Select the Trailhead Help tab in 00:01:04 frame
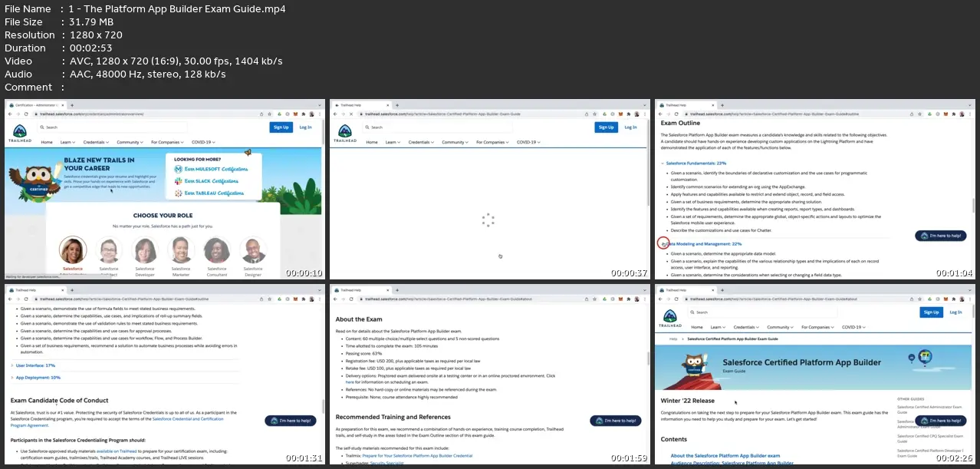980x469 pixels. click(686, 104)
